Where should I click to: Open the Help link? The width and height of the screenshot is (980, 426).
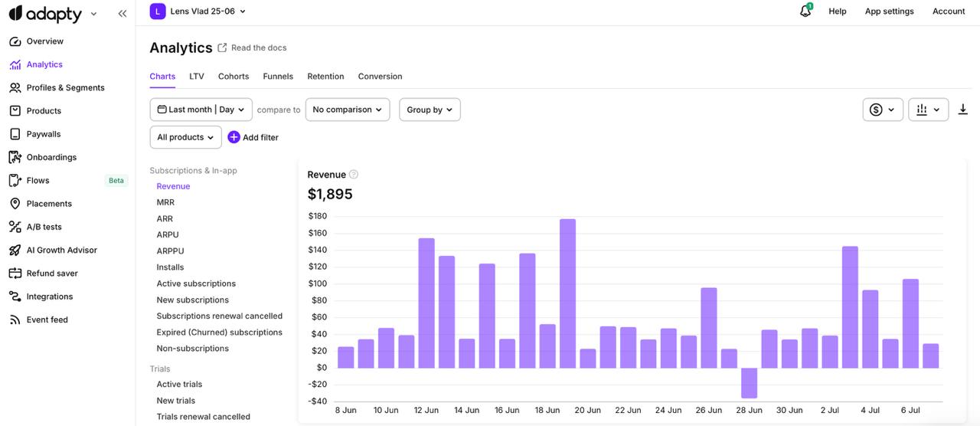coord(838,11)
